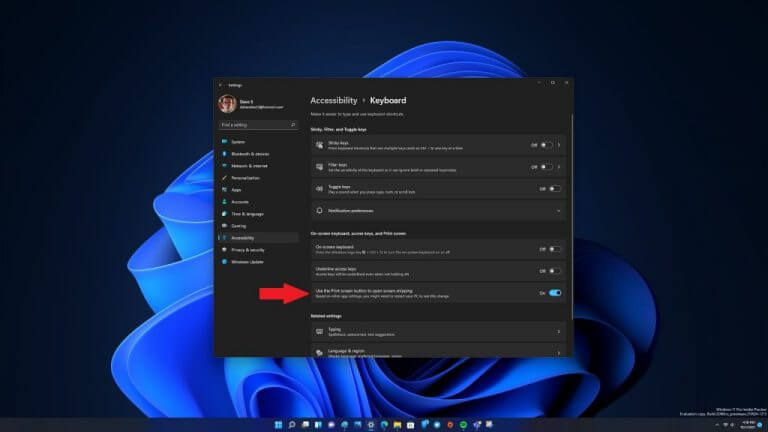768x432 pixels.
Task: Open Typing settings with its chevron
Action: pos(559,332)
